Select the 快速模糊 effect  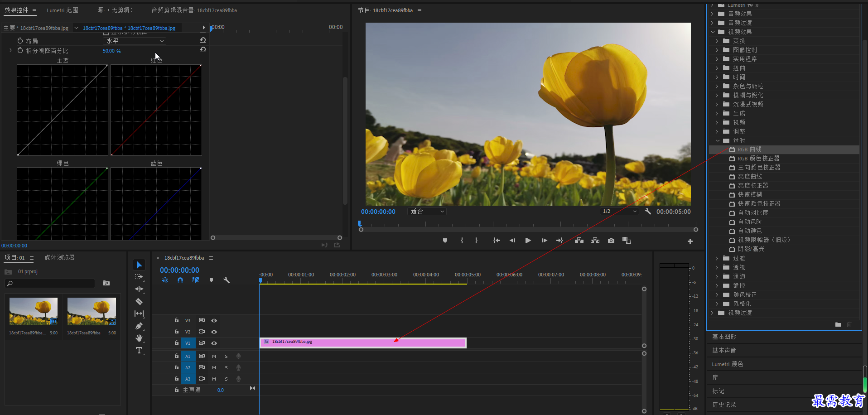pos(750,195)
